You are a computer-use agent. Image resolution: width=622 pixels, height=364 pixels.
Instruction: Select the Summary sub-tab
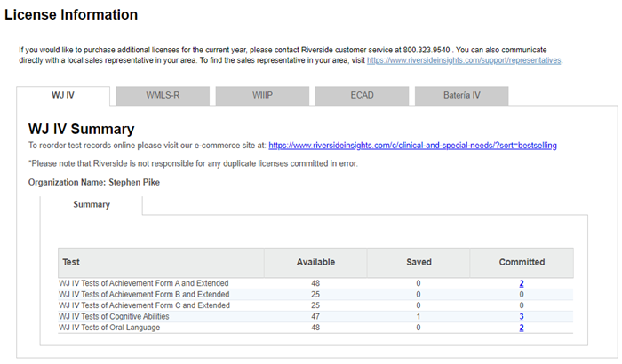[92, 204]
